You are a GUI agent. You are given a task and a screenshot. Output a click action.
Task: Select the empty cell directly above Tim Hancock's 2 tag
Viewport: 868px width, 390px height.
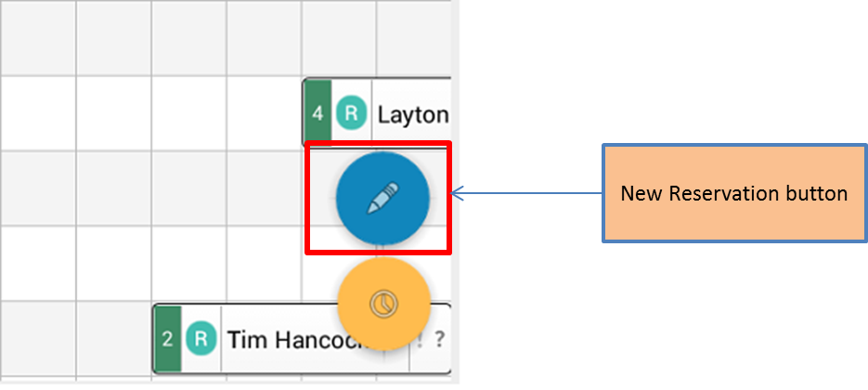188,264
